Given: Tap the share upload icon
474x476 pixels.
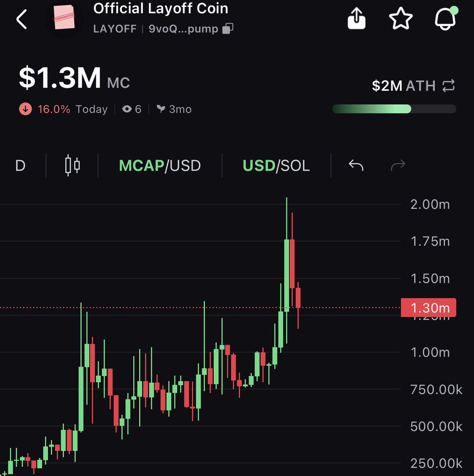Looking at the screenshot, I should tap(356, 19).
